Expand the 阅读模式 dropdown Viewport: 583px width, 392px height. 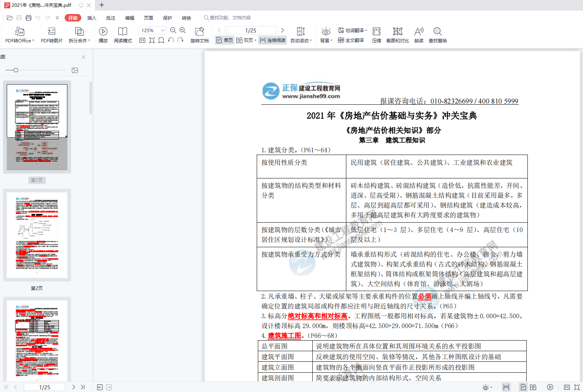coord(122,35)
